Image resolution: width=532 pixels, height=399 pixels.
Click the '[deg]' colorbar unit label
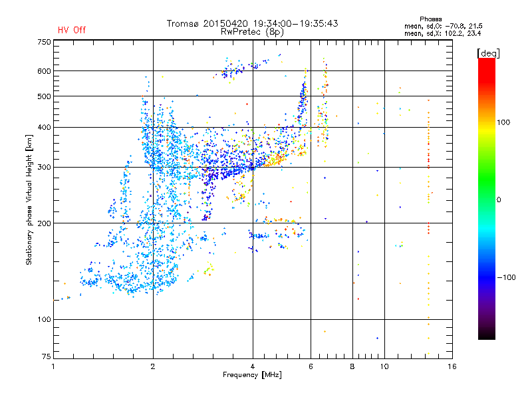(x=488, y=53)
